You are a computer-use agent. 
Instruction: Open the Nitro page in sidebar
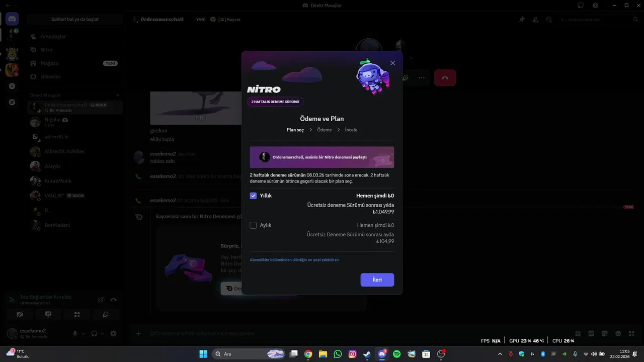74,50
